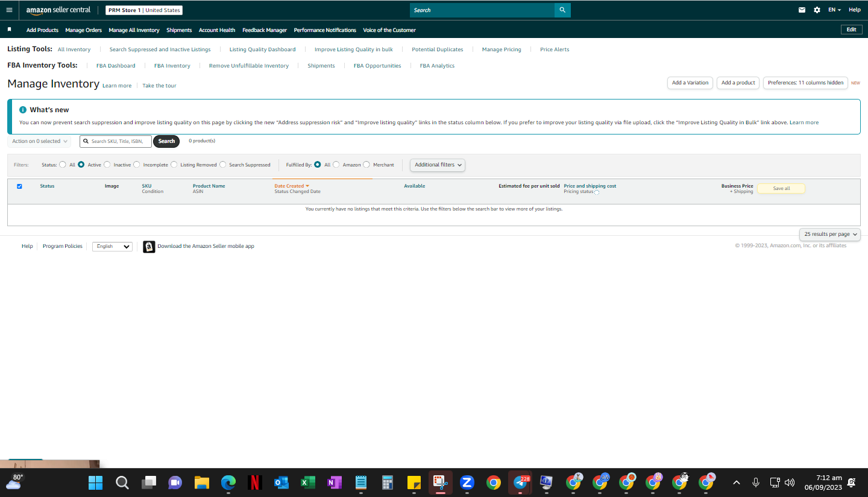Click the Save all button
The image size is (868, 497).
781,188
